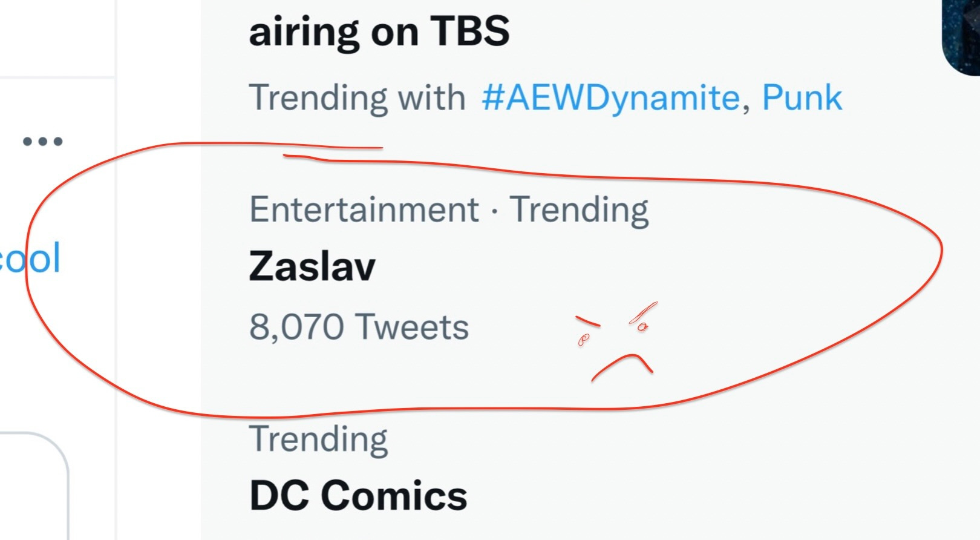The height and width of the screenshot is (540, 980).
Task: Click the angry face's left eyebrow stroke
Action: point(587,321)
